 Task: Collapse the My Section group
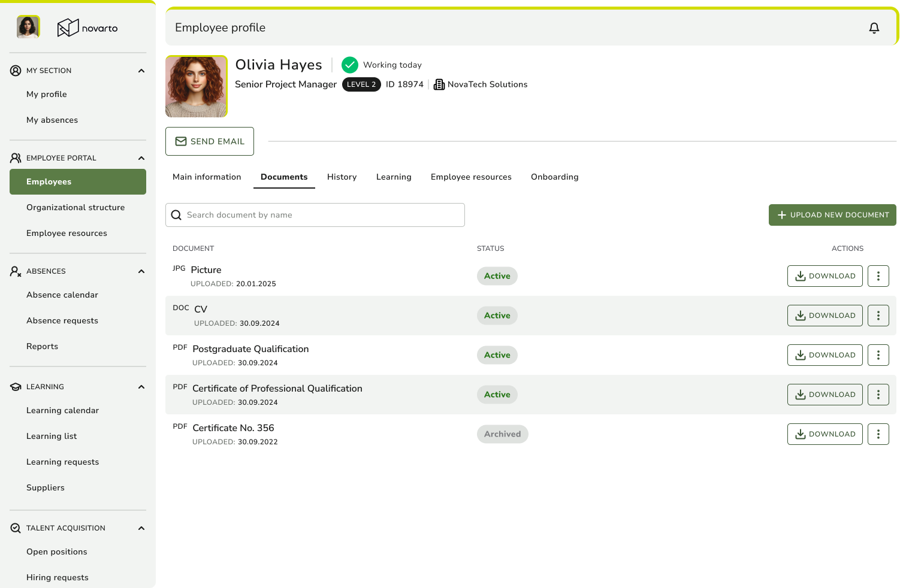[x=141, y=71]
